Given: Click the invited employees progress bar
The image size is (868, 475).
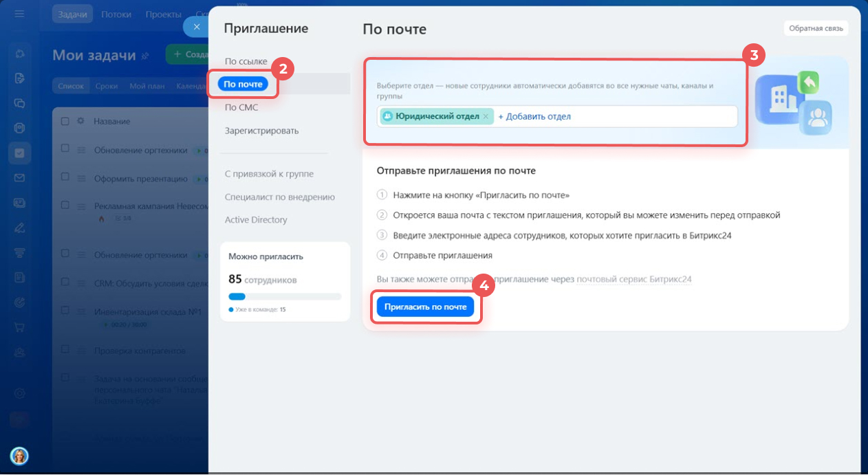Looking at the screenshot, I should pyautogui.click(x=285, y=297).
